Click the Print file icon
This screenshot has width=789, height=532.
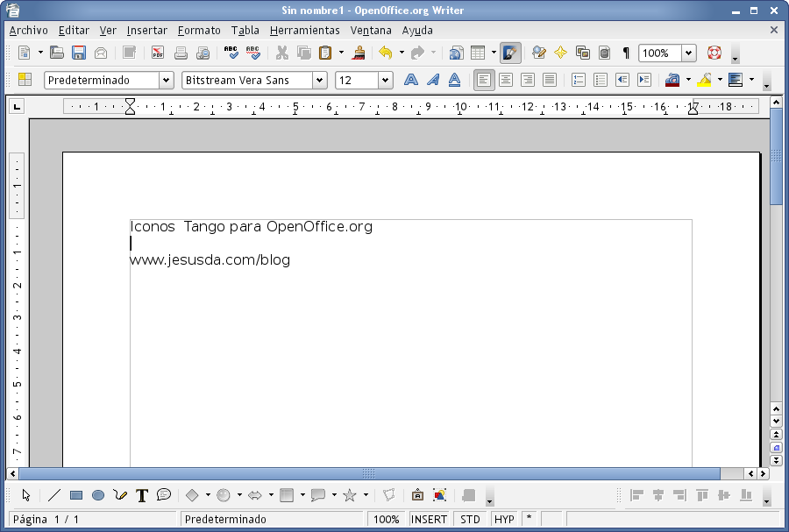point(181,53)
